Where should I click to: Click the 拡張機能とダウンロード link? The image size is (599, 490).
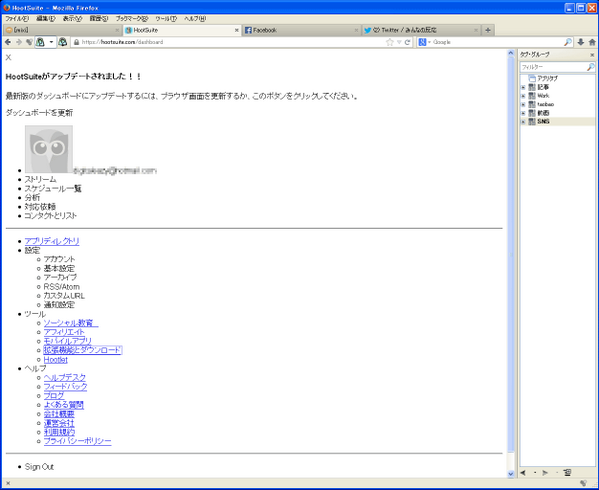click(x=83, y=350)
